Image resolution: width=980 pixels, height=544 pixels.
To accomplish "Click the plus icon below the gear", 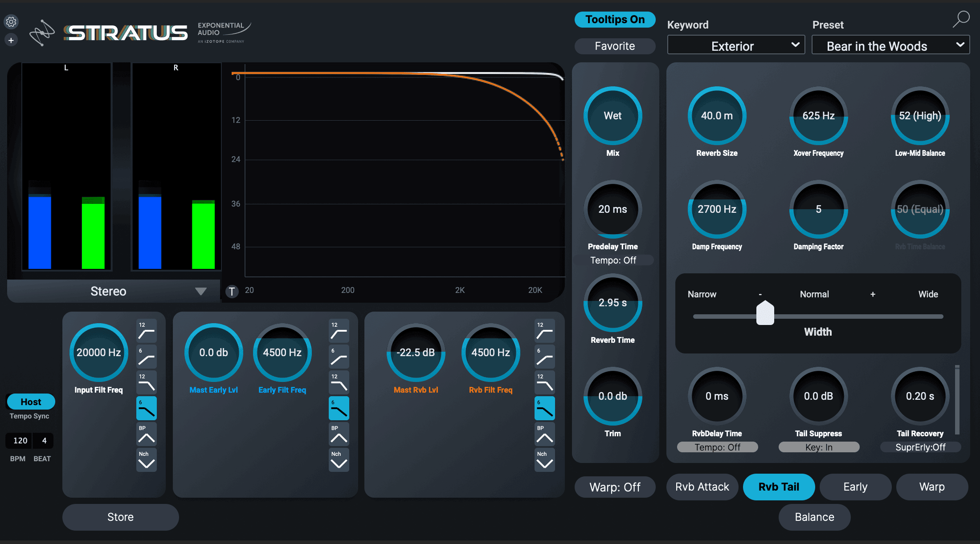I will [x=11, y=41].
